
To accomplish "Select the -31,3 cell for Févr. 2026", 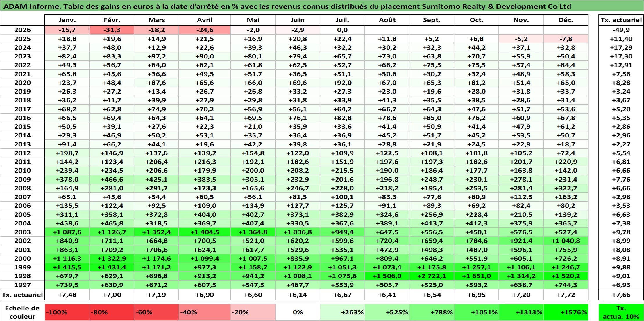I will (112, 30).
